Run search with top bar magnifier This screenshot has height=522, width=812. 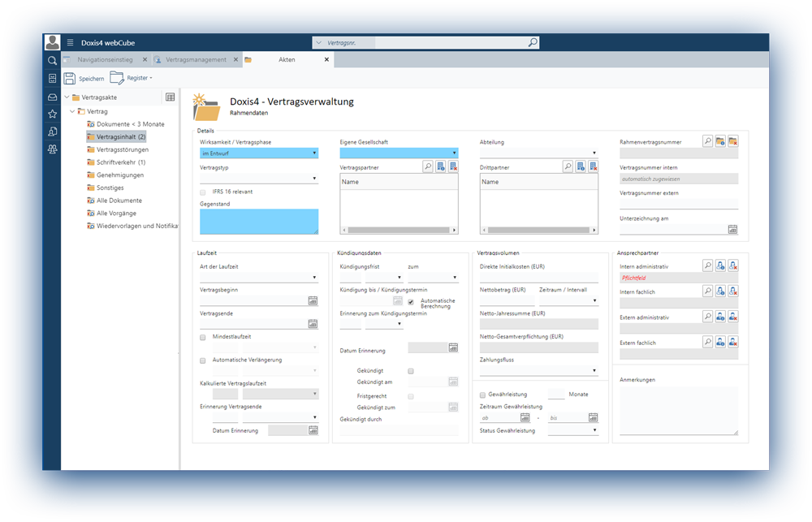(x=533, y=42)
